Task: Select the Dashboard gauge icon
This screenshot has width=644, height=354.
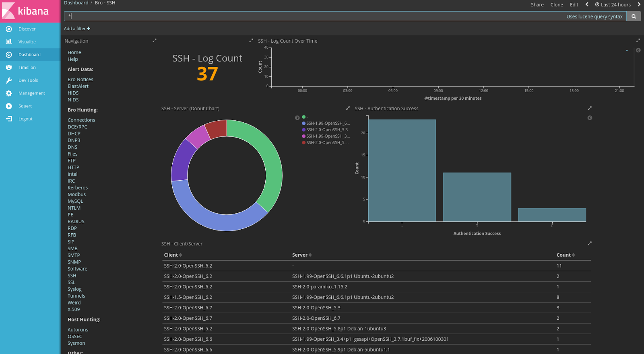Action: 9,55
